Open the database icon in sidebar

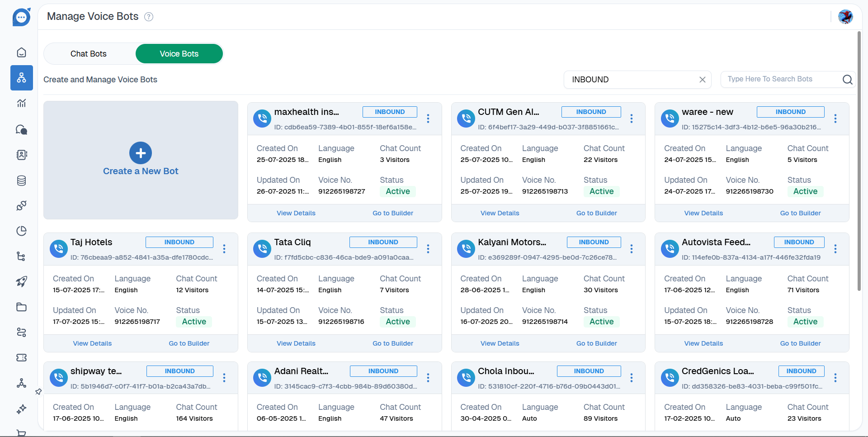(x=21, y=181)
